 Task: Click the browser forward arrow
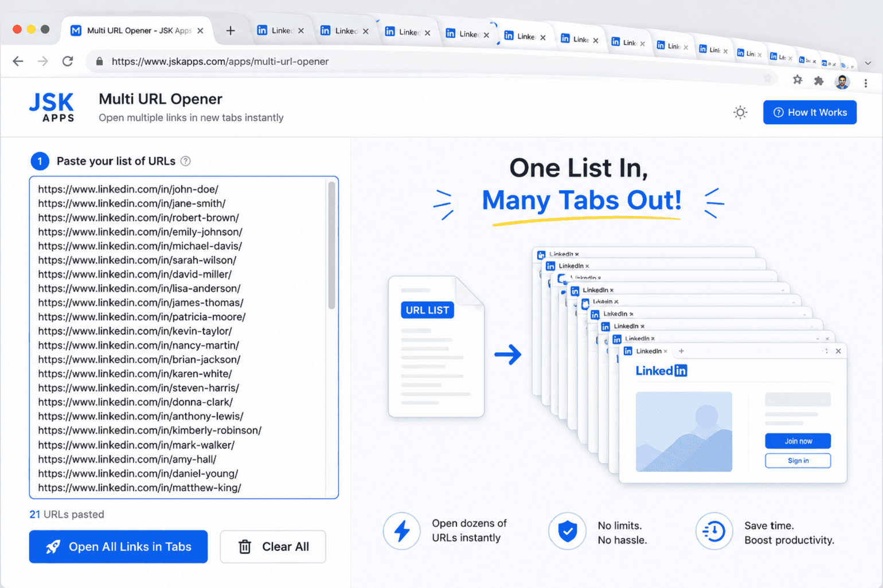point(43,61)
